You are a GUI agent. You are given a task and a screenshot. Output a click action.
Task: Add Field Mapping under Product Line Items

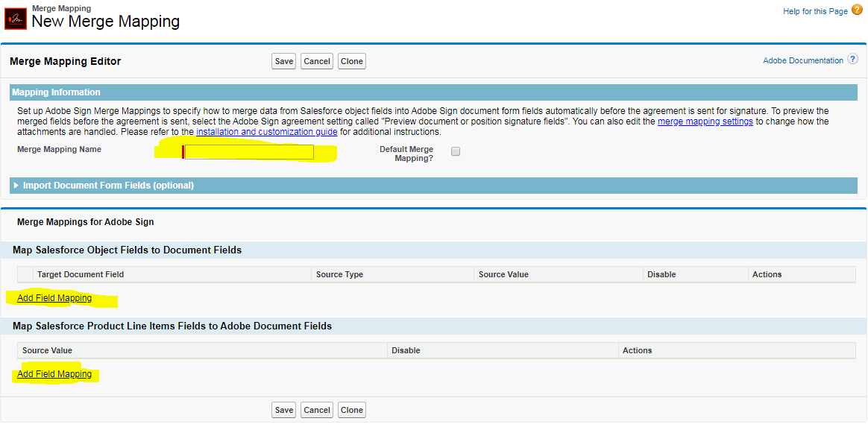tap(54, 374)
